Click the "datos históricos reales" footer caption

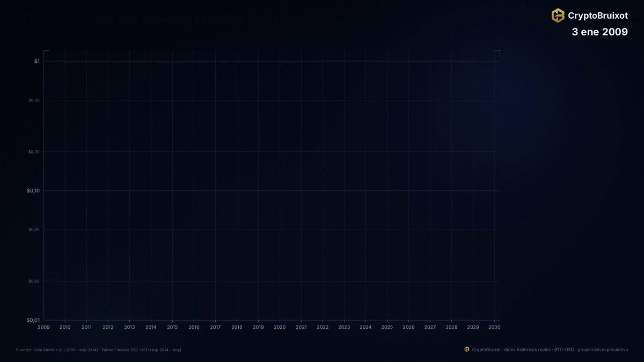coord(528,350)
